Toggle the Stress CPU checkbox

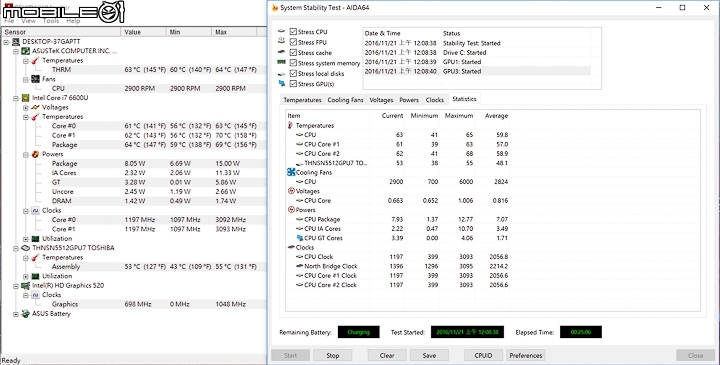point(293,32)
